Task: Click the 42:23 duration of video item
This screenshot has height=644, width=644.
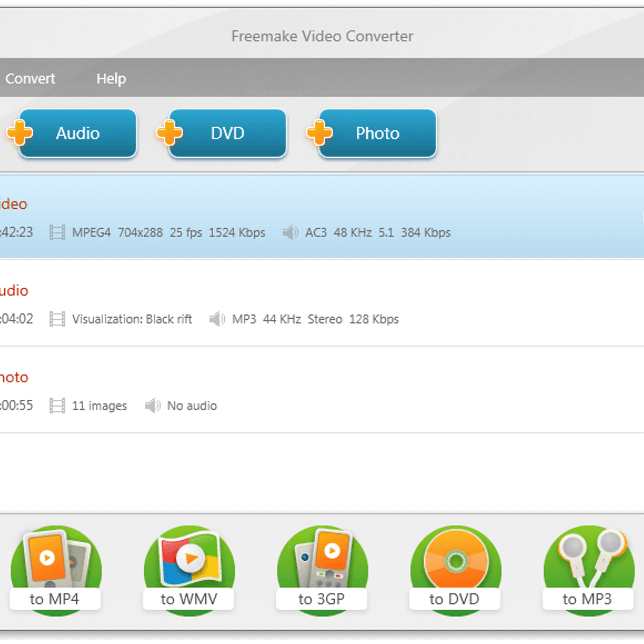Action: click(x=17, y=232)
